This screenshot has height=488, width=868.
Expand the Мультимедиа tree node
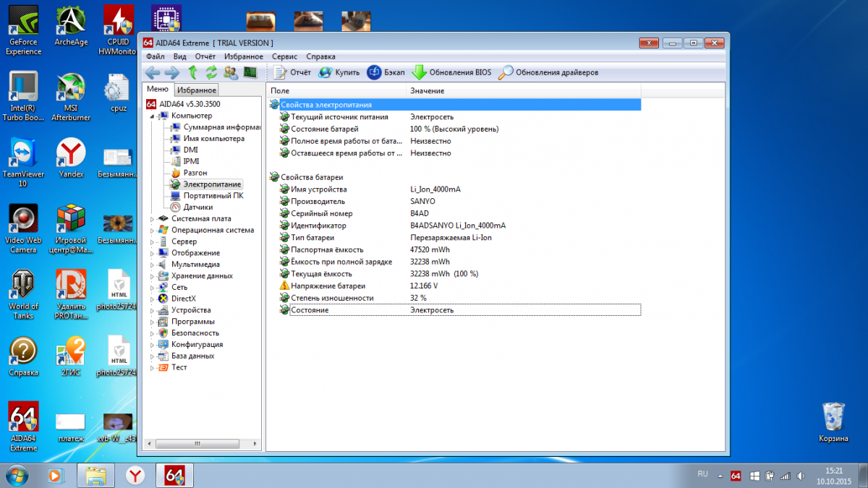click(153, 265)
